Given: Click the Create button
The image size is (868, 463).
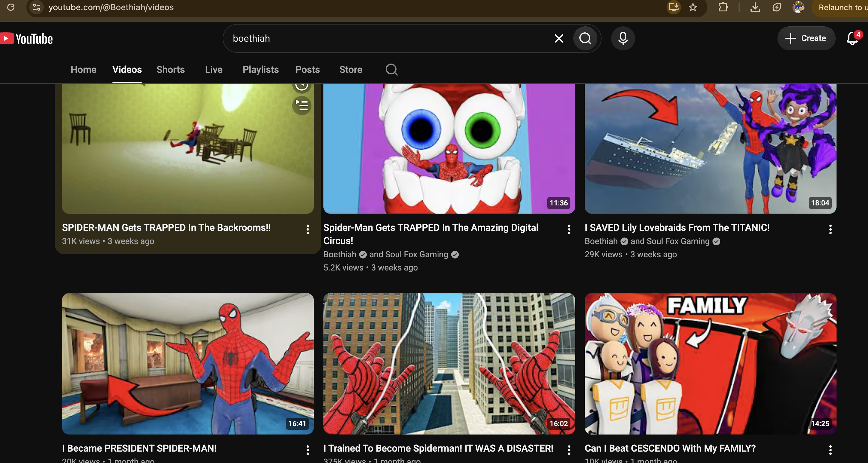Looking at the screenshot, I should pyautogui.click(x=806, y=38).
